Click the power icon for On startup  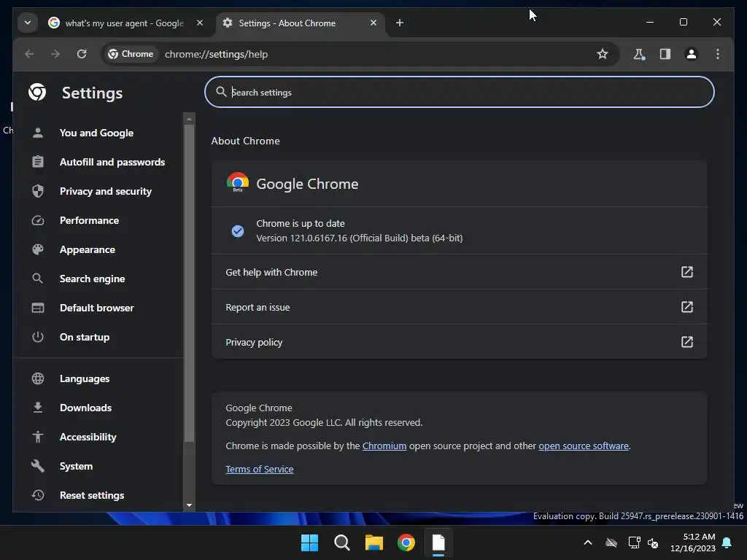coord(38,337)
